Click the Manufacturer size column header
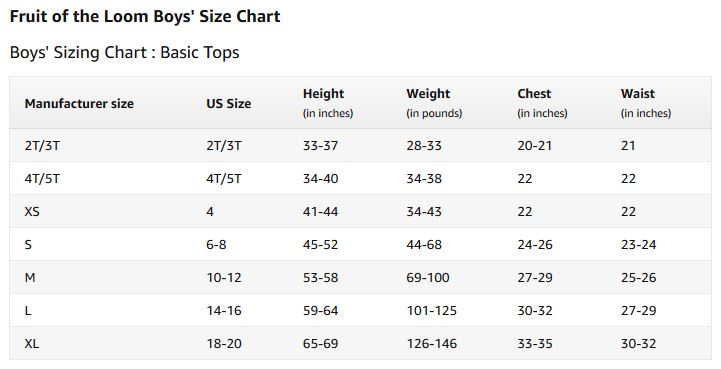 [x=79, y=104]
